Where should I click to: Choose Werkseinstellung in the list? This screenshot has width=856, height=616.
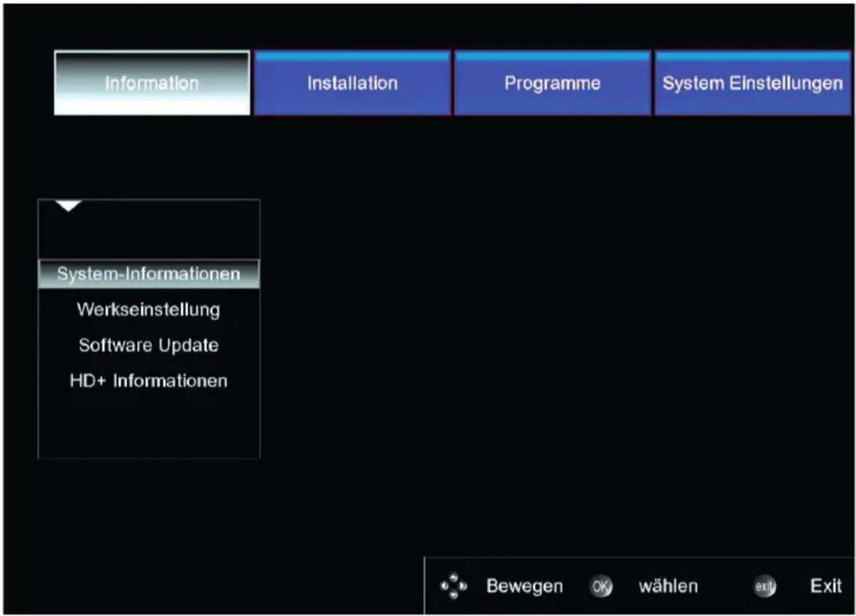point(149,309)
